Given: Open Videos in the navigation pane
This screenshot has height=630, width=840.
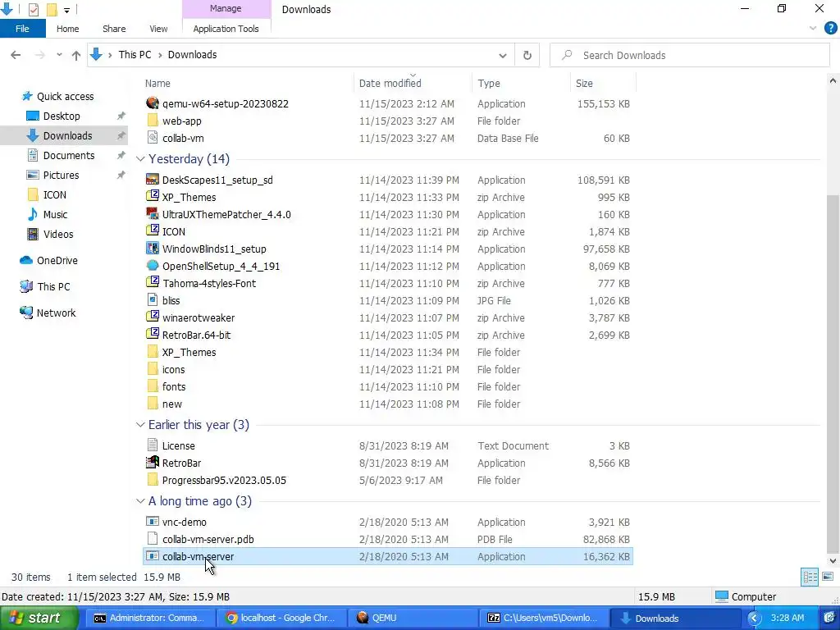Looking at the screenshot, I should pyautogui.click(x=58, y=234).
